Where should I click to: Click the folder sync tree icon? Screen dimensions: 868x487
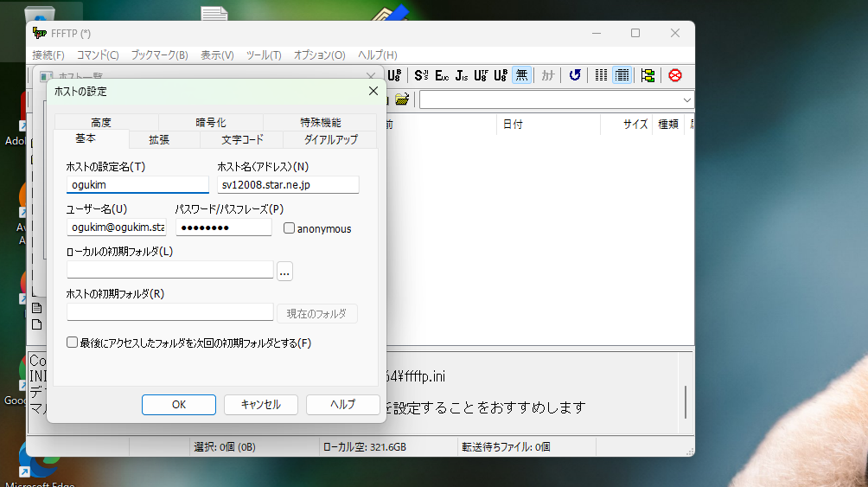(648, 75)
